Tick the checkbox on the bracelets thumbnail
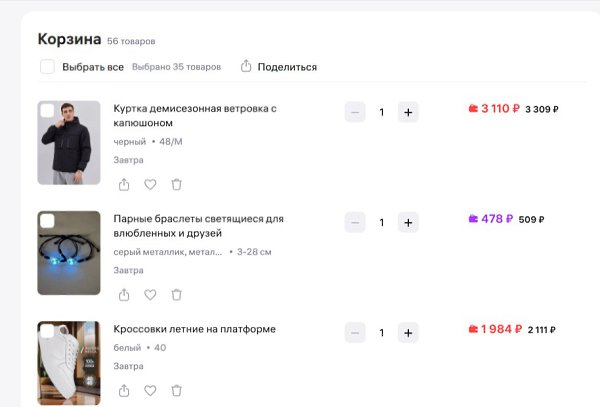The width and height of the screenshot is (600, 407). (x=47, y=221)
